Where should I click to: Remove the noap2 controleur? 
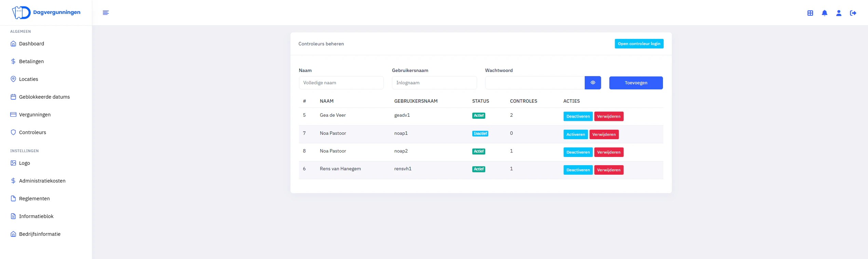pos(609,152)
